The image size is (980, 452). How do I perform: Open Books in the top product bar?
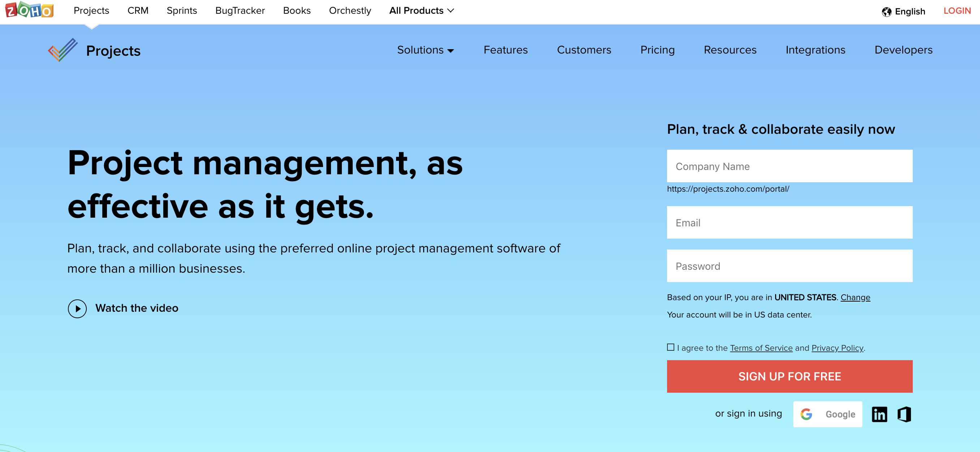click(297, 10)
